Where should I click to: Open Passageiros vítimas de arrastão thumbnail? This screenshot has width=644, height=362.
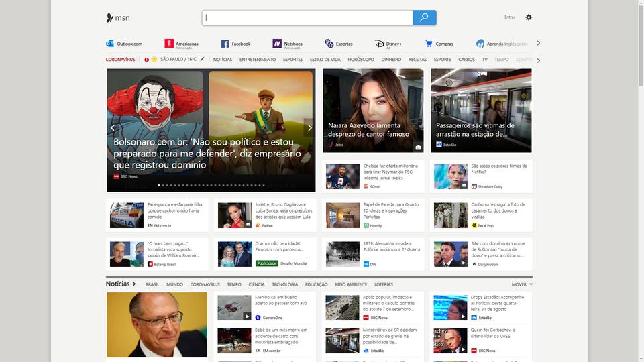click(481, 111)
